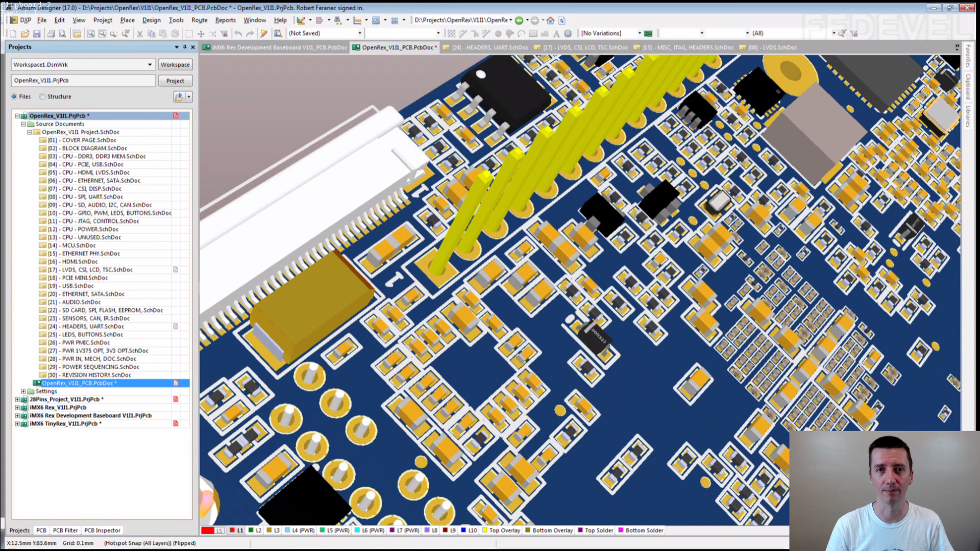Click the Cut scissors icon
The height and width of the screenshot is (551, 980).
[x=139, y=34]
